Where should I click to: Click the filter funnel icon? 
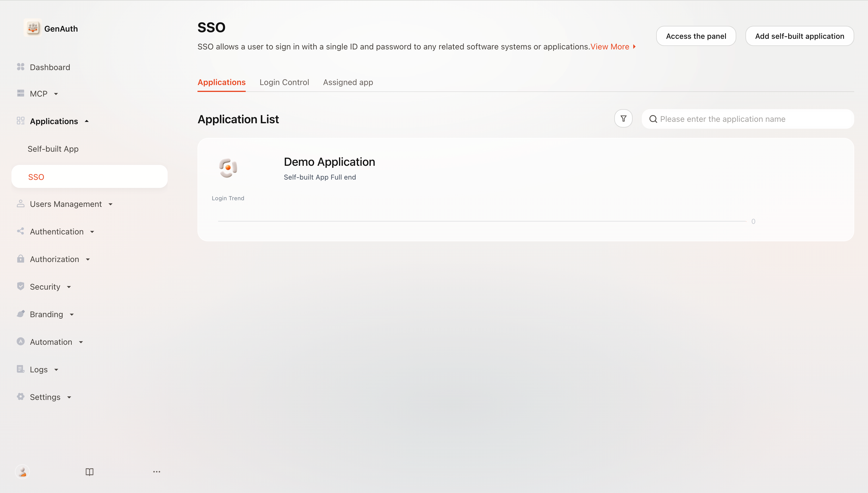[x=623, y=118]
